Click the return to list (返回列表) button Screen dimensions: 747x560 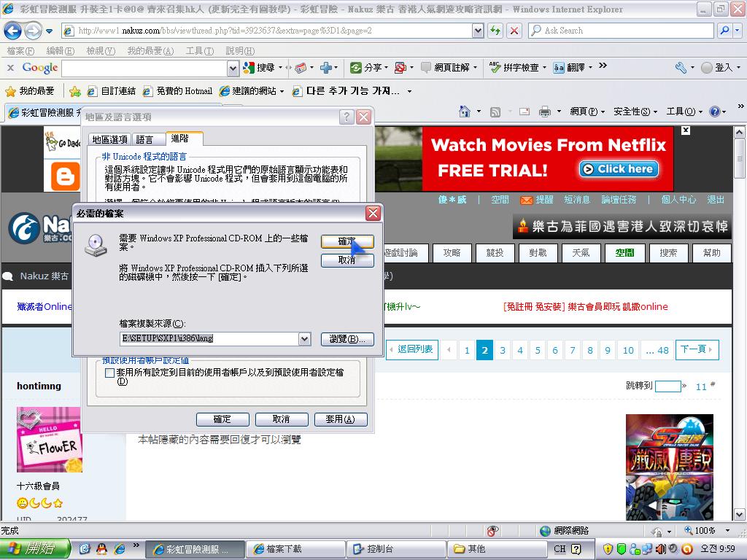[411, 350]
